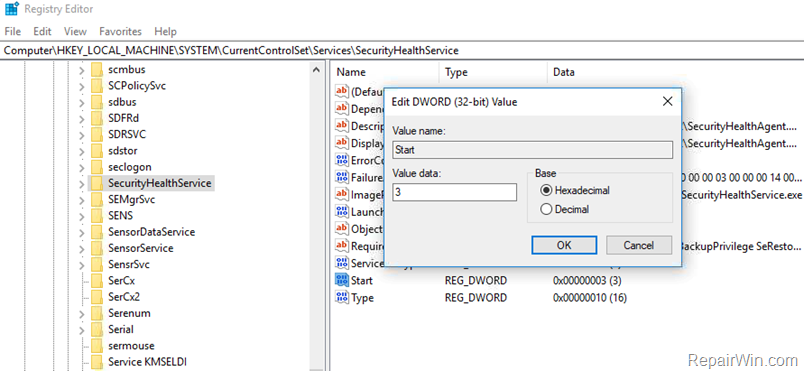
Task: Click the SCPolicySvc folder icon
Action: tap(97, 86)
